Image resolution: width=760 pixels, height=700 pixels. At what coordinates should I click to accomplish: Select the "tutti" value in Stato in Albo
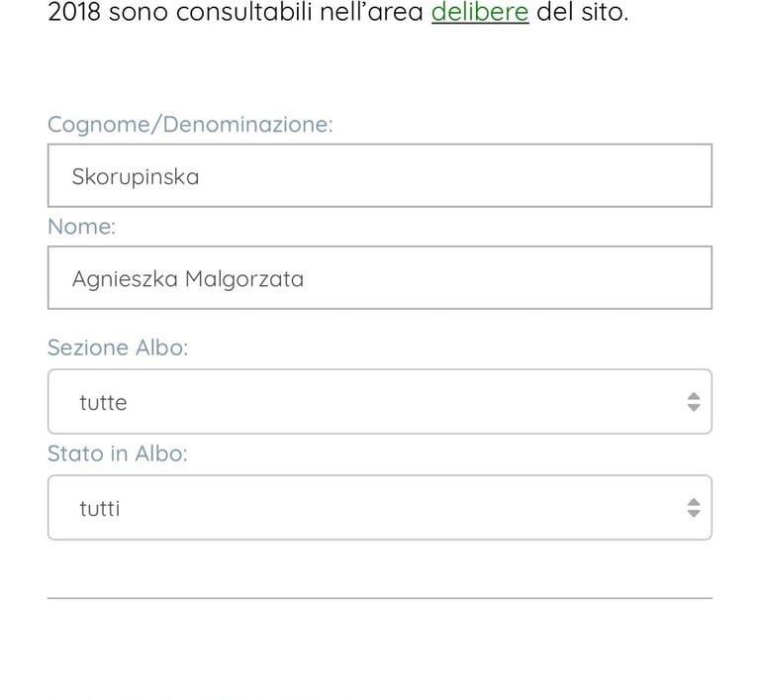tap(99, 509)
